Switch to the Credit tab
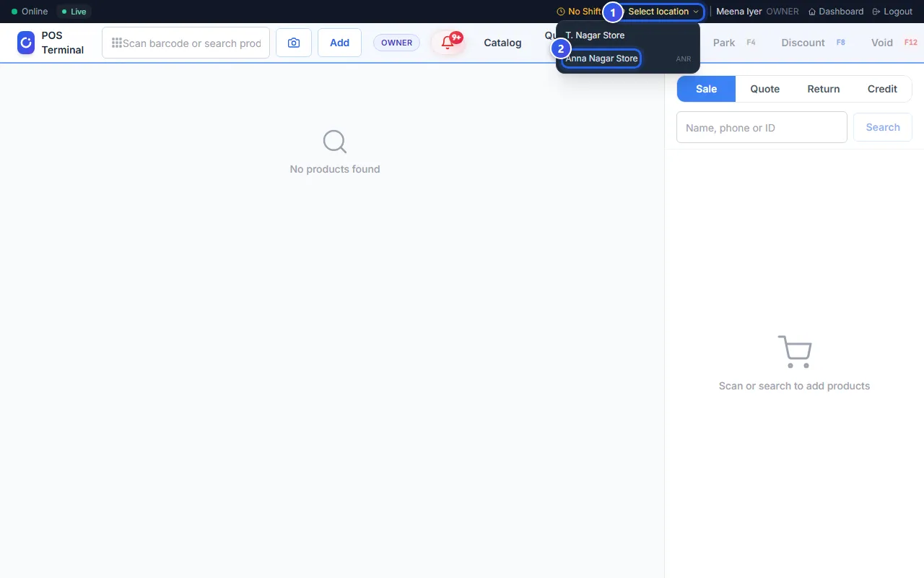The width and height of the screenshot is (924, 578). (x=882, y=89)
